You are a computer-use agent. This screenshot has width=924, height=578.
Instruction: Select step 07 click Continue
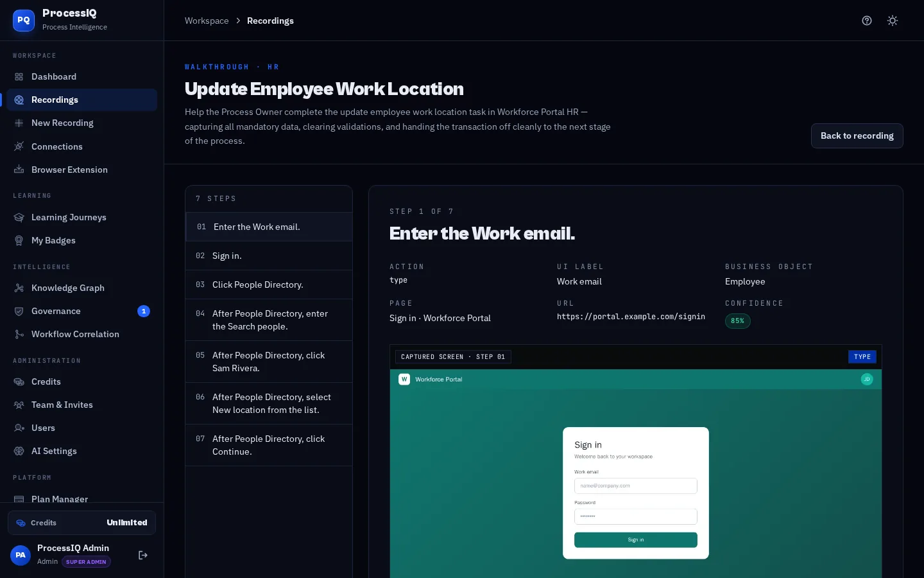tap(269, 445)
